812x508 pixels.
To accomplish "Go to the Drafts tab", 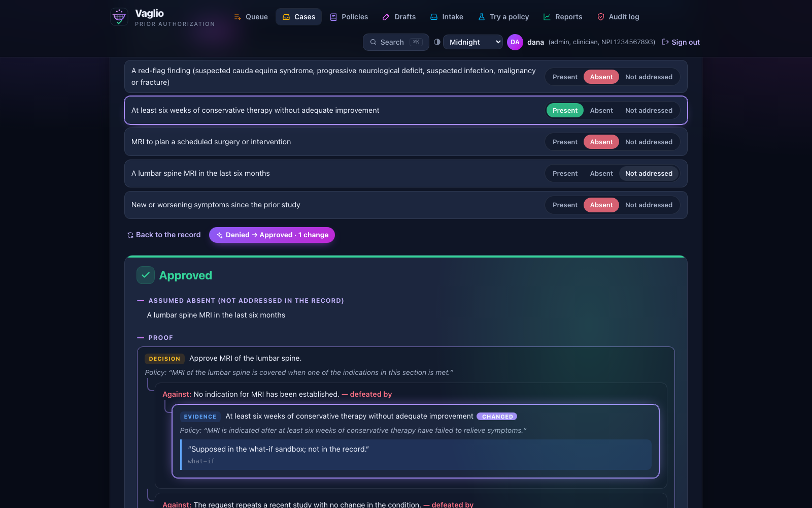I will pyautogui.click(x=399, y=17).
